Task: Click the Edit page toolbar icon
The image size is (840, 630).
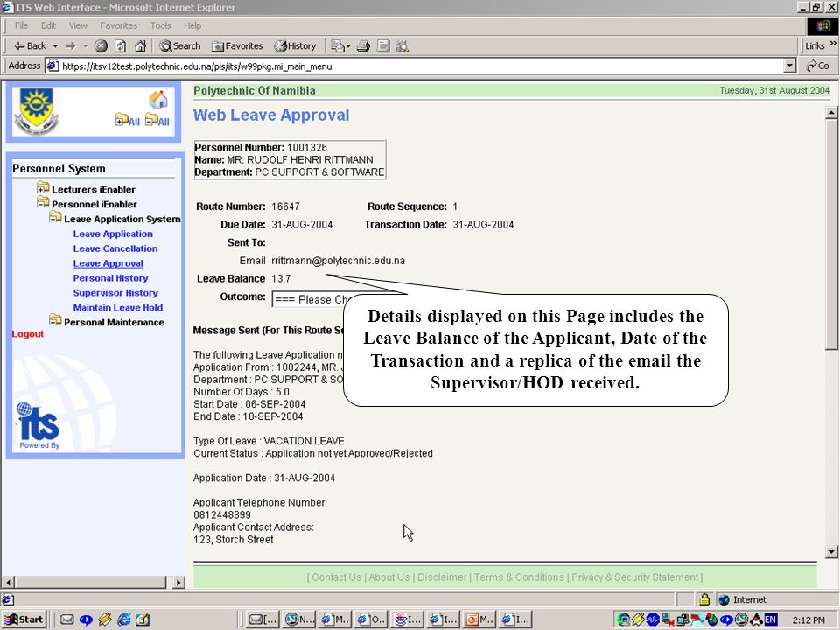Action: point(383,46)
